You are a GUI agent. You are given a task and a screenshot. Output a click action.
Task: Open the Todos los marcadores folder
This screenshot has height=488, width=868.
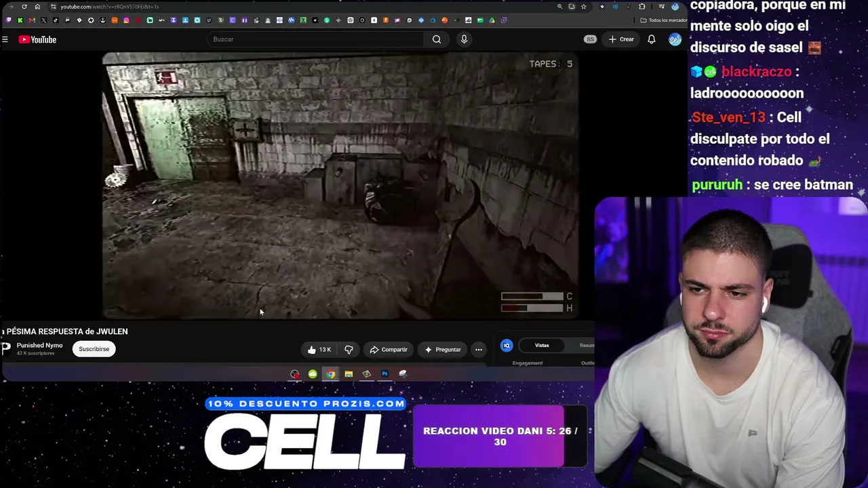[664, 20]
